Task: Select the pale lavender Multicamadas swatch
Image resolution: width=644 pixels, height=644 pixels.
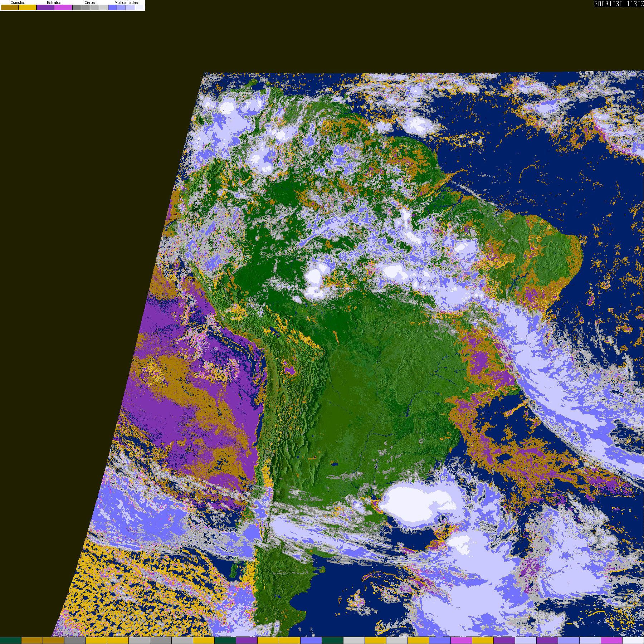Action: click(x=130, y=7)
